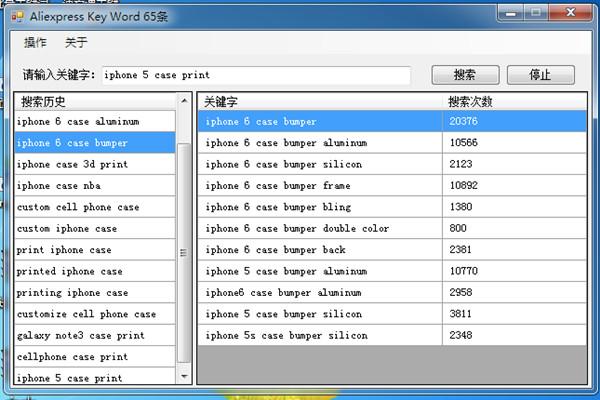Select history item 'galaxy note3 case print'
The image size is (600, 400).
pos(95,336)
